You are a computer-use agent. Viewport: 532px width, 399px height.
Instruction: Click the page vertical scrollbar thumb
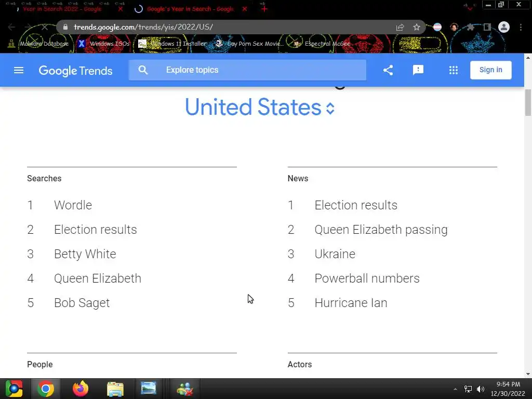(x=528, y=103)
